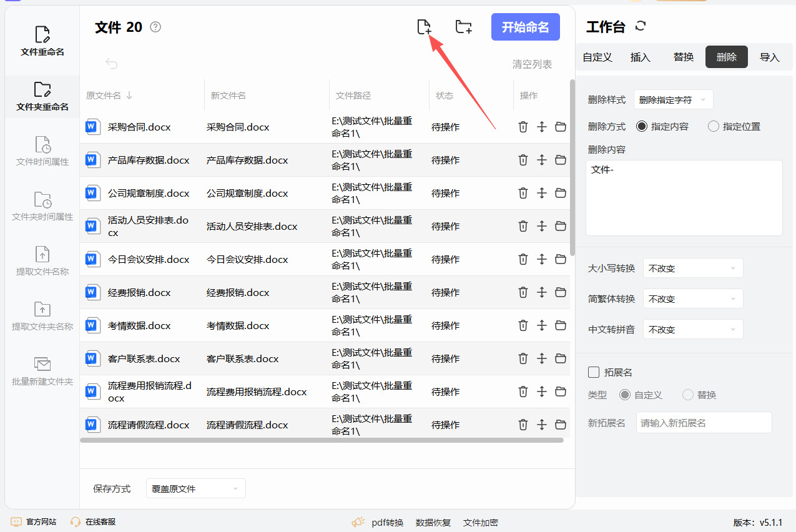Click version label 版本：v5.1.1
796x532 pixels.
coord(758,523)
